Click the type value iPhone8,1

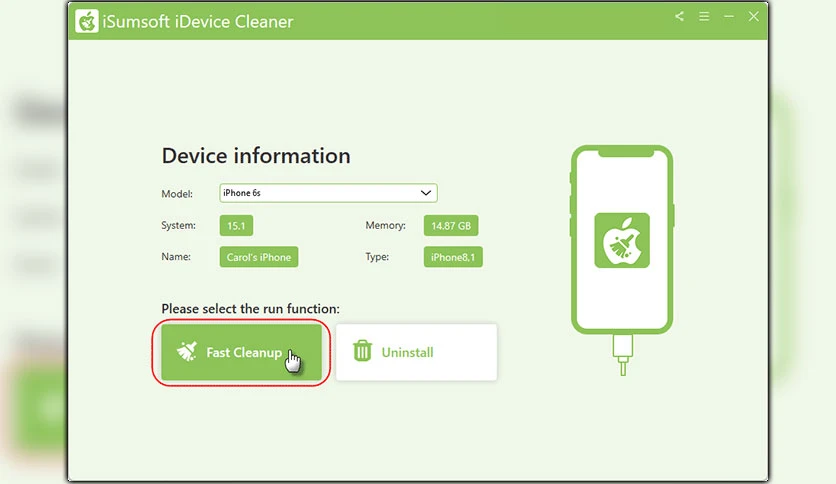(x=453, y=257)
